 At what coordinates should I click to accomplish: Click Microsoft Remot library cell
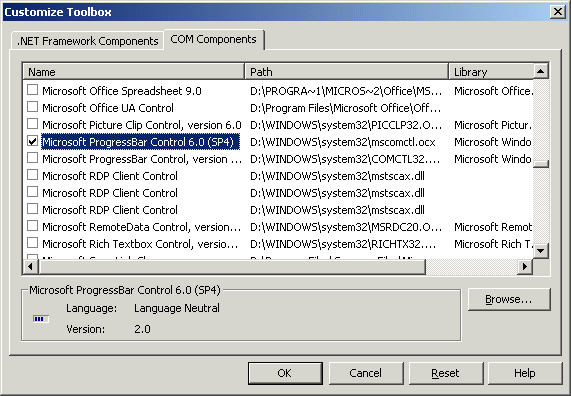[493, 227]
